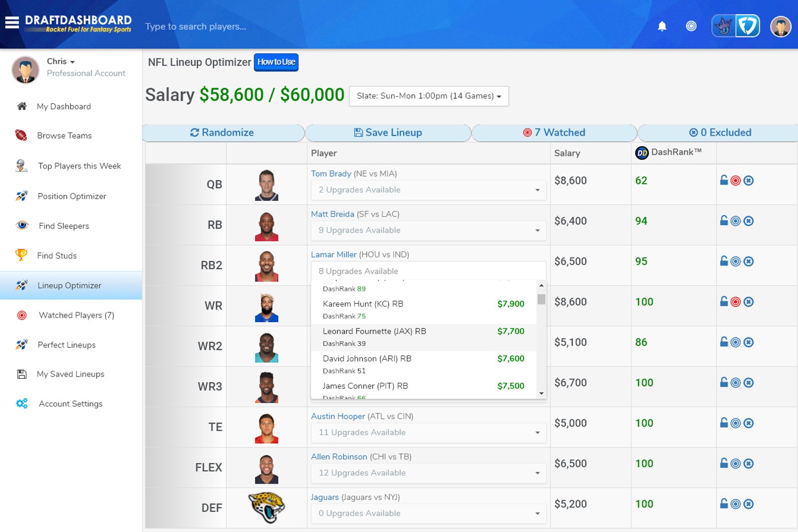The height and width of the screenshot is (532, 798).
Task: Exclude Matt Breida with the X icon
Action: point(748,221)
